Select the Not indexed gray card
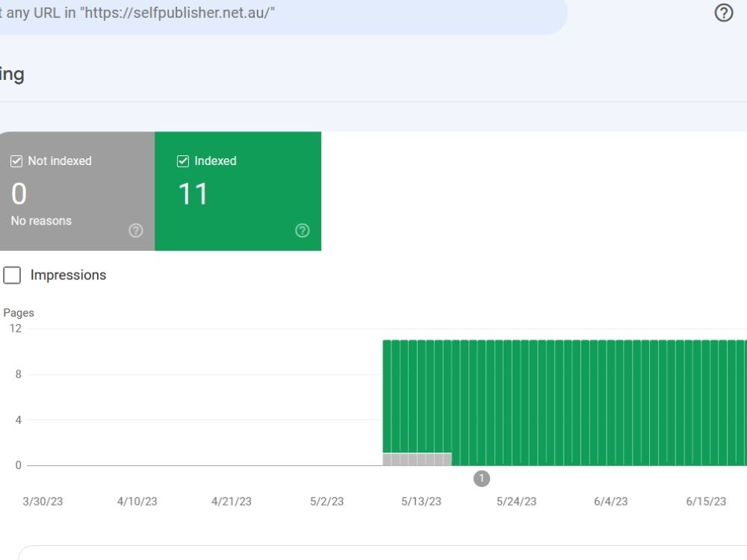 [77, 191]
